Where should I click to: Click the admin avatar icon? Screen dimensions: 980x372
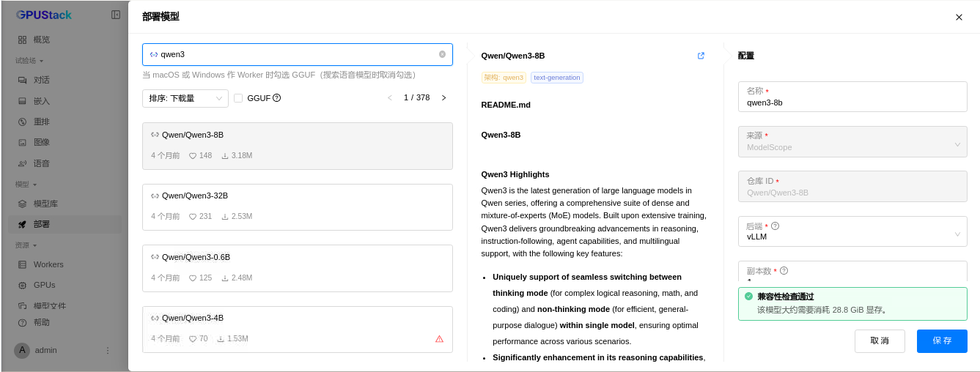tap(22, 350)
